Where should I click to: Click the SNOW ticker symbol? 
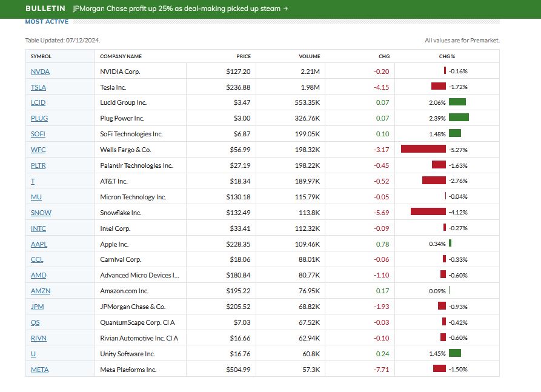[x=41, y=213]
